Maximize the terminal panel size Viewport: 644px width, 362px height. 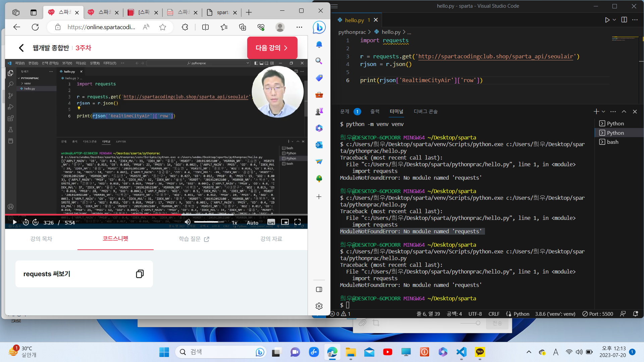624,112
